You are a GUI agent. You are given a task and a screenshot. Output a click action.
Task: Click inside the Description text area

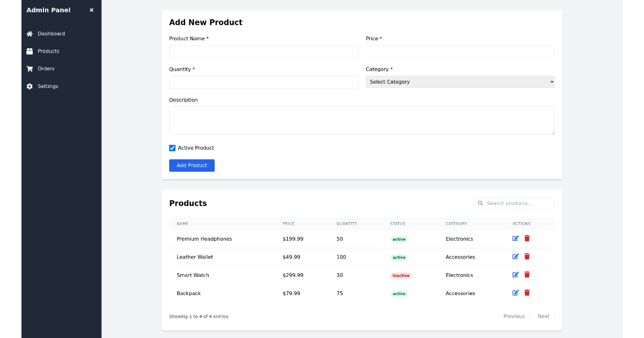362,120
